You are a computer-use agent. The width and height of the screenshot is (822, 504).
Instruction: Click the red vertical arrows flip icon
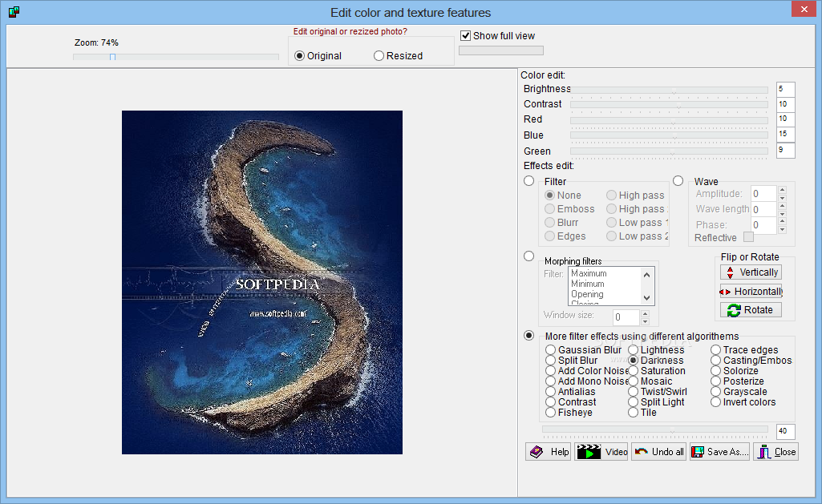[731, 272]
